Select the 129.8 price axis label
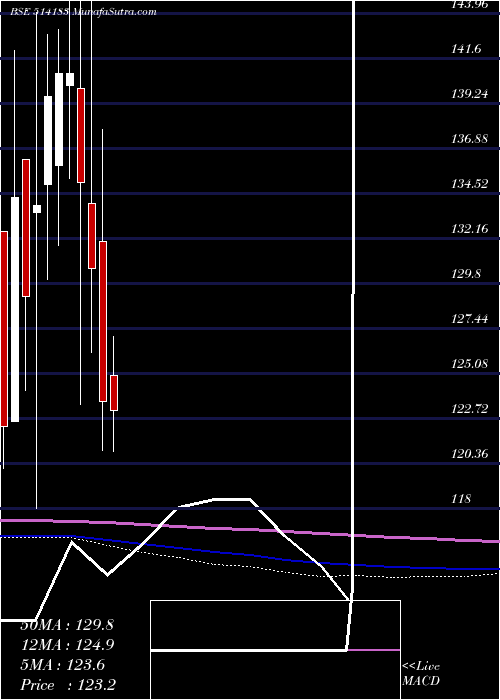Screen dimensions: 500x700 coord(466,274)
